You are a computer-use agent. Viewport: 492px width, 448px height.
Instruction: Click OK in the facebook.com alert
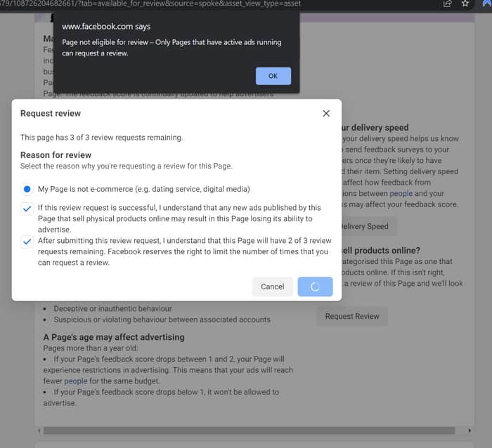click(x=273, y=76)
